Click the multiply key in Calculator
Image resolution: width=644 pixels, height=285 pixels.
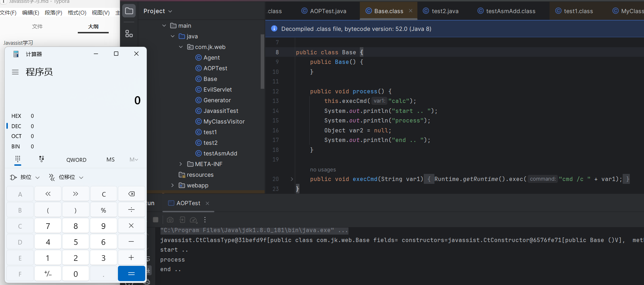tap(131, 226)
